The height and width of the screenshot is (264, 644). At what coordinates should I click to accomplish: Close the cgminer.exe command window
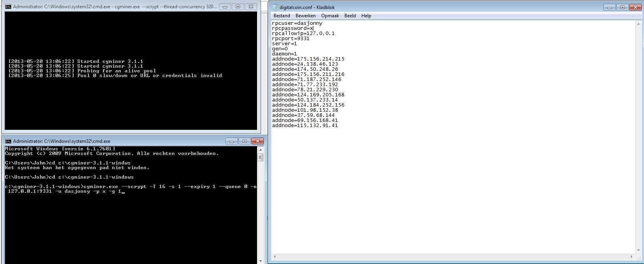pyautogui.click(x=251, y=7)
